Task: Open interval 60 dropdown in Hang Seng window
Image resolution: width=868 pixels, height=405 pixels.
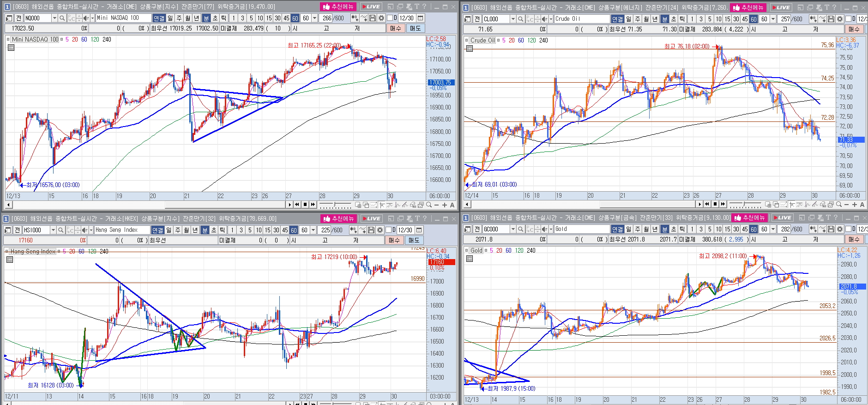Action: [x=313, y=230]
